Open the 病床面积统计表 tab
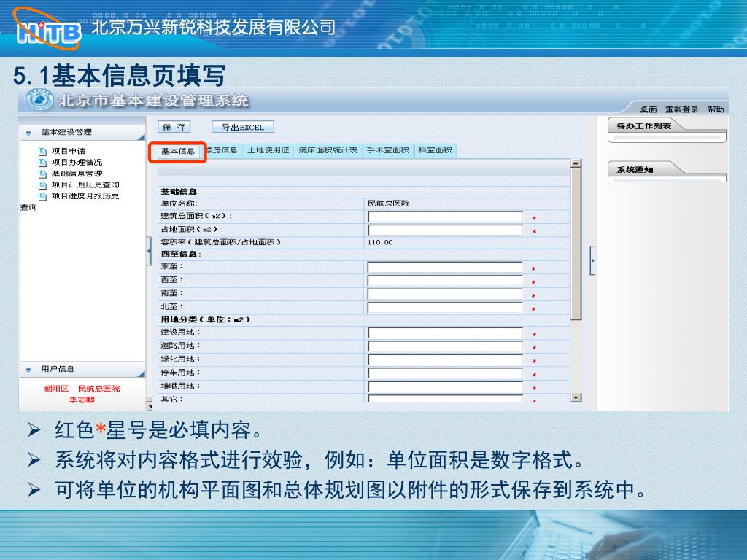Screen dimensions: 747x560 (328, 150)
